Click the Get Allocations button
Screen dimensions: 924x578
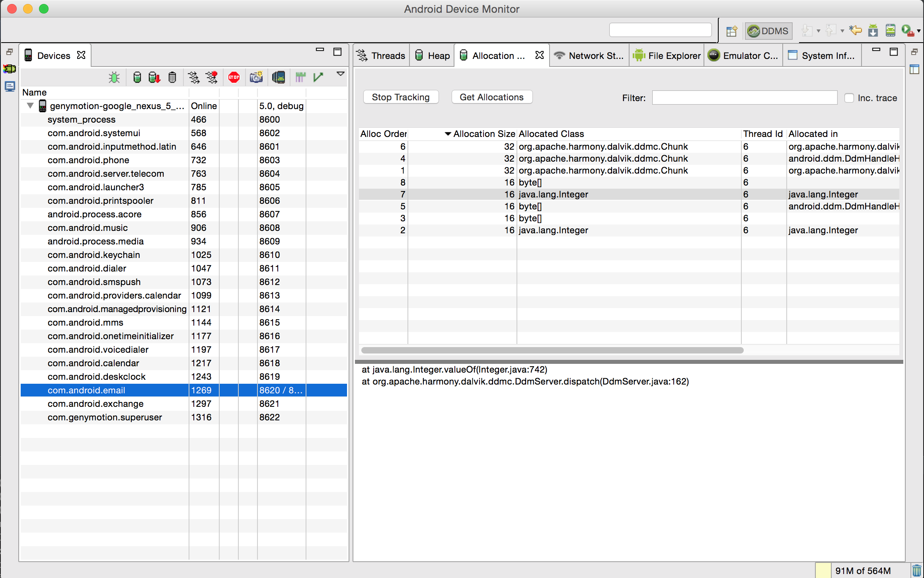coord(491,97)
